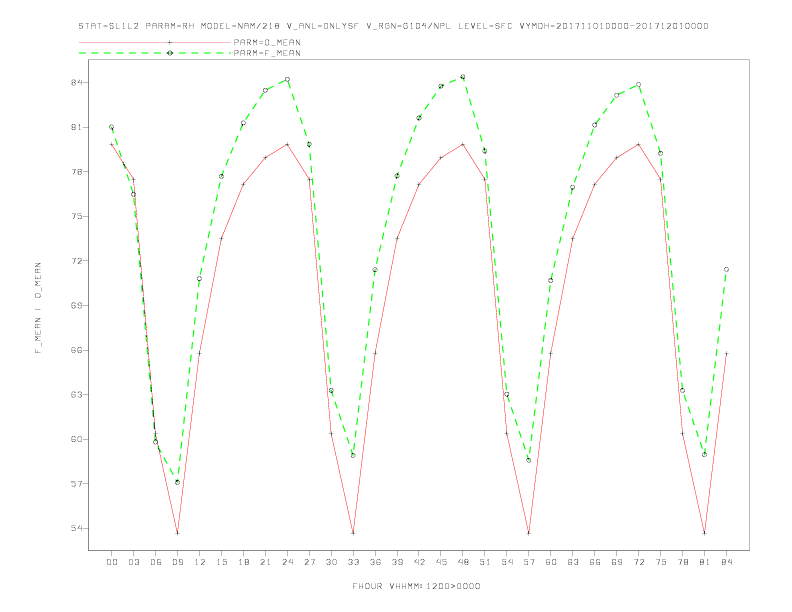This screenshot has height=612, width=792.
Task: Click the 33 tick label on the x-axis
Action: (x=353, y=562)
